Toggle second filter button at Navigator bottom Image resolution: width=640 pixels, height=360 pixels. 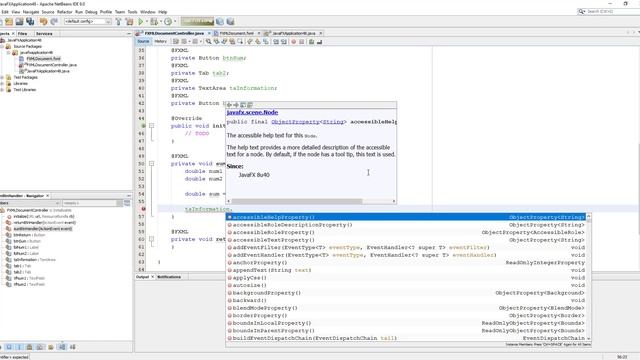(19, 347)
